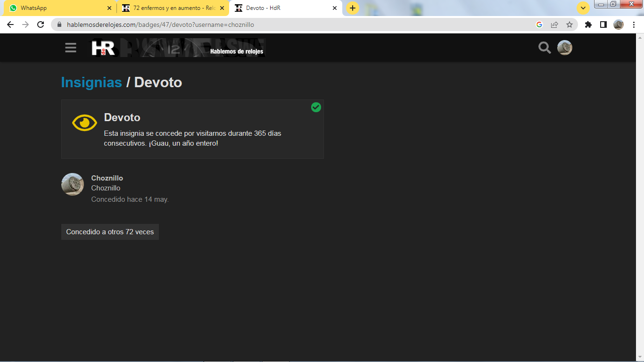The image size is (644, 362).
Task: Open user avatar menu in site header
Action: (564, 48)
